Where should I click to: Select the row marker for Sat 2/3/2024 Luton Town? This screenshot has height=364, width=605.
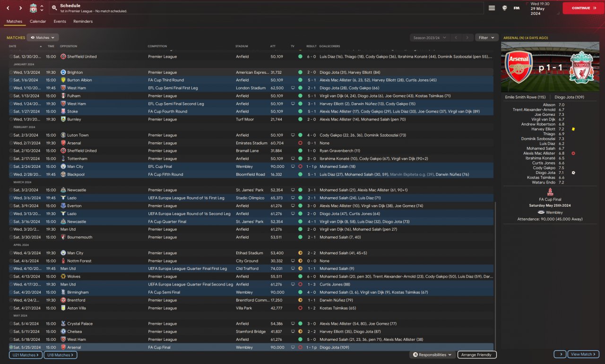11,135
